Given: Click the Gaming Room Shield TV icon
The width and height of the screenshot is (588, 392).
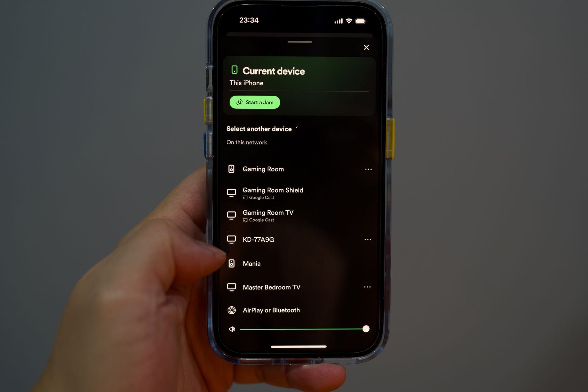Looking at the screenshot, I should 232,193.
